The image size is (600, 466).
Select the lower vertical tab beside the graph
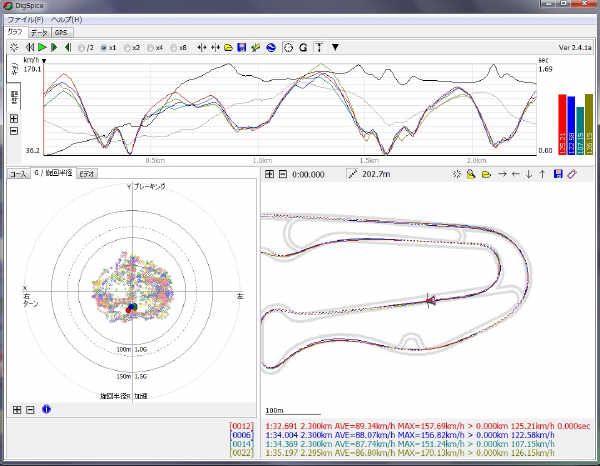[14, 96]
